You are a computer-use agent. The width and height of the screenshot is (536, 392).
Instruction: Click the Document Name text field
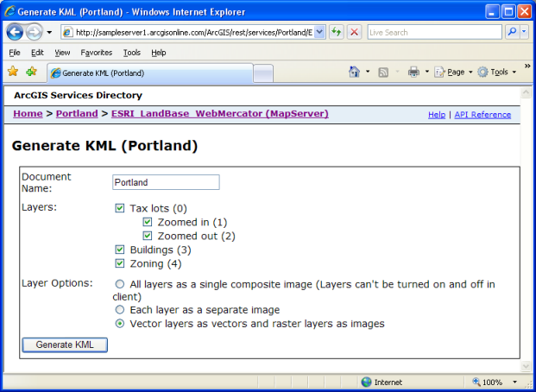(x=166, y=182)
